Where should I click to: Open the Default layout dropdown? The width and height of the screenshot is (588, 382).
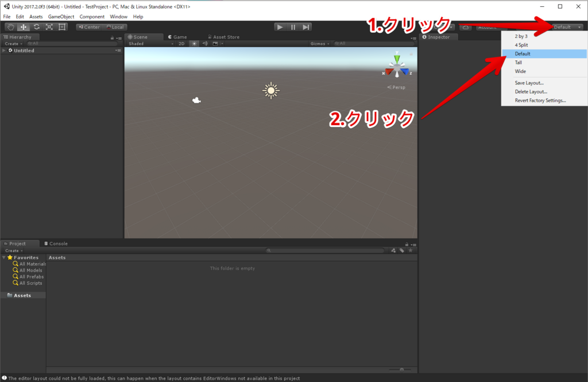567,27
